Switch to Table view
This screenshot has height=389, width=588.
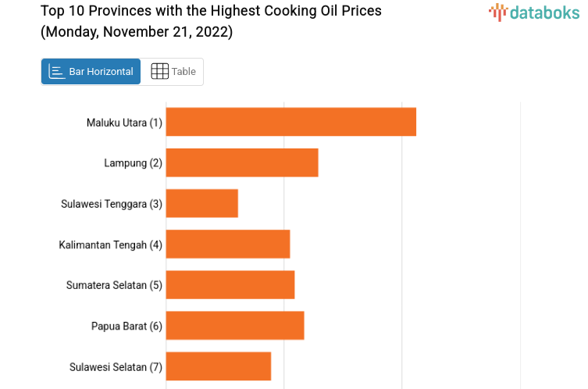(x=173, y=72)
